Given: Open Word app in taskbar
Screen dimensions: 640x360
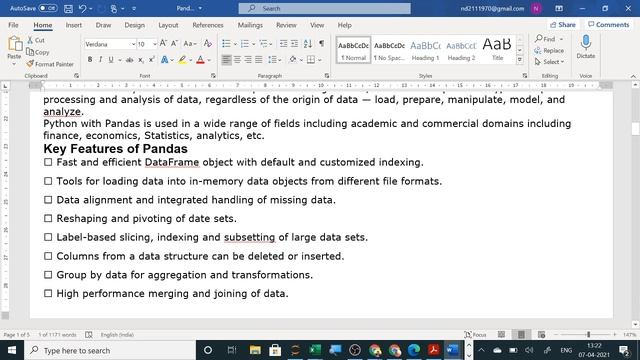Looking at the screenshot, I should coord(453,350).
